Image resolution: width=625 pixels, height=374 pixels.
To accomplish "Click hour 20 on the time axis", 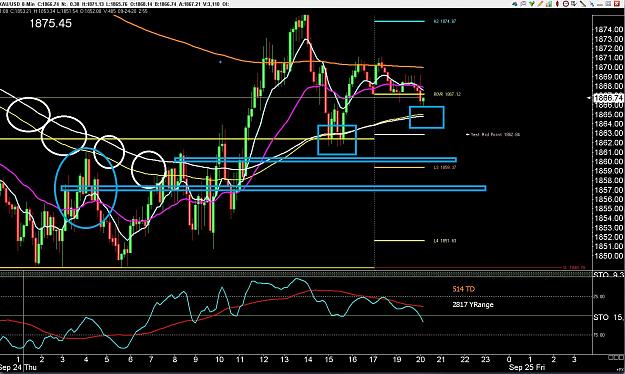I will pyautogui.click(x=421, y=359).
